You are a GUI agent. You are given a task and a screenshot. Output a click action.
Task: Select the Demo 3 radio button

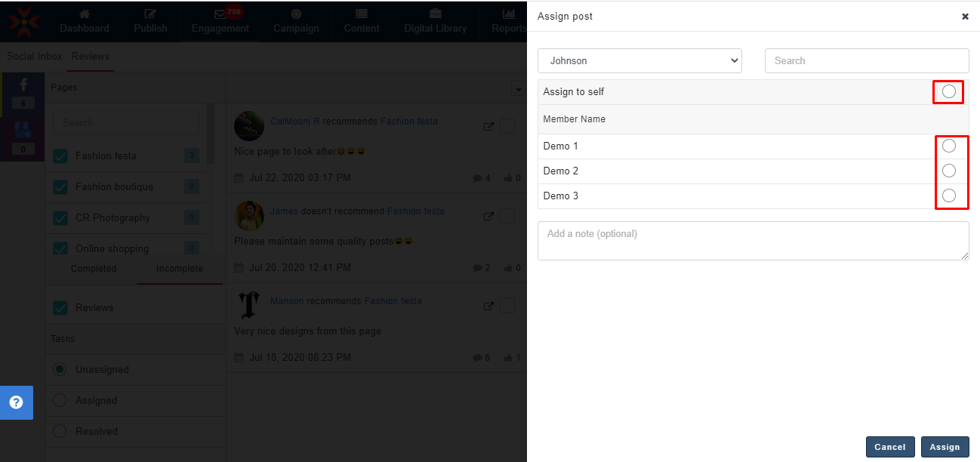pyautogui.click(x=949, y=196)
